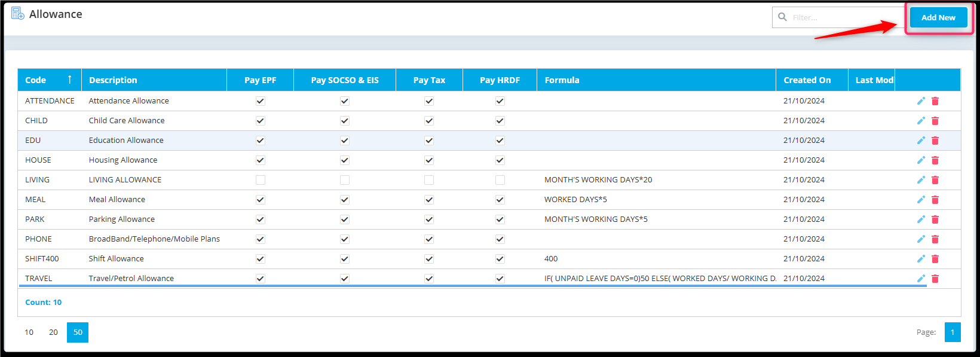Click the Add New button

click(x=938, y=18)
